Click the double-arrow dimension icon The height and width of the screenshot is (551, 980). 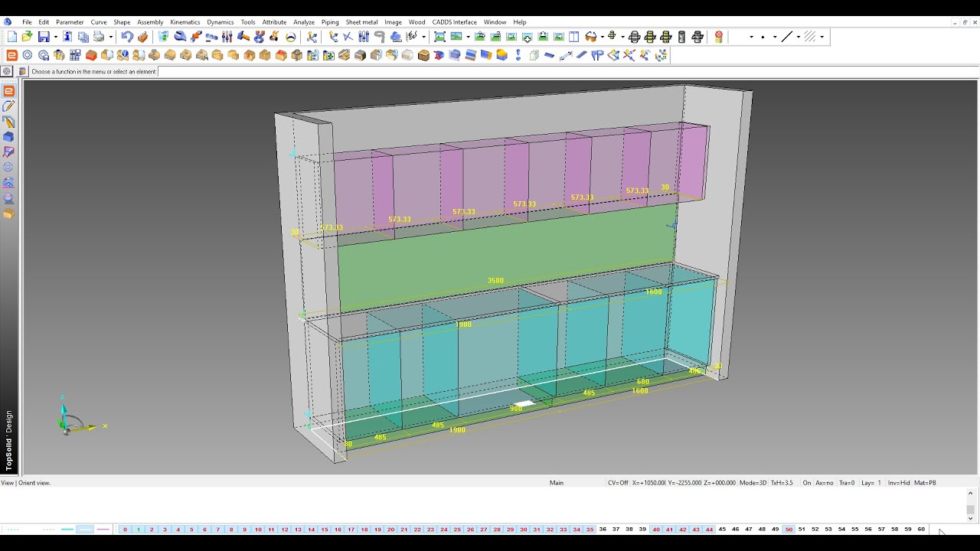[566, 55]
